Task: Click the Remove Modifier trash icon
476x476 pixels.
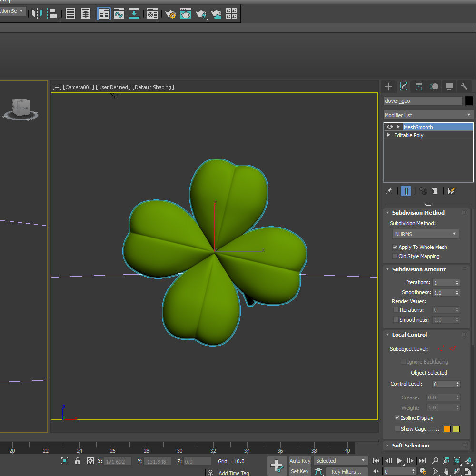Action: coord(435,191)
